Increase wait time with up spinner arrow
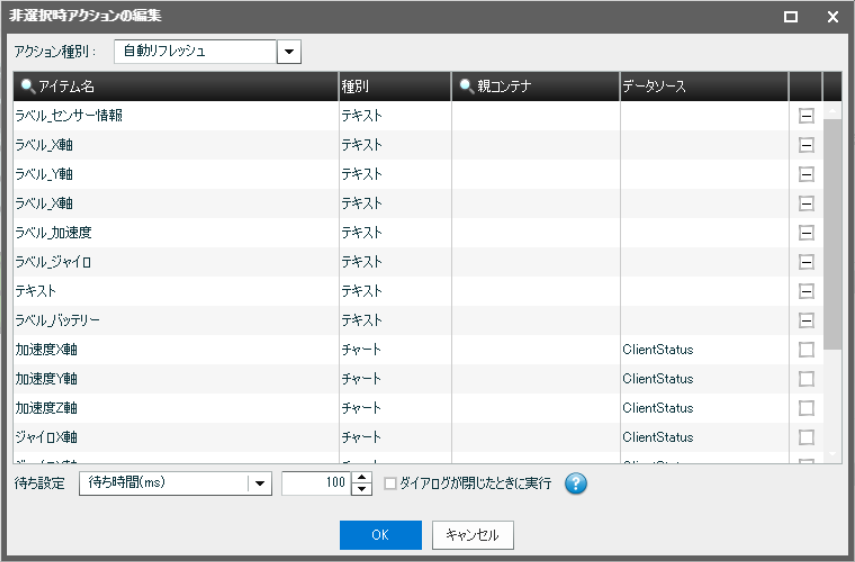This screenshot has height=562, width=855. click(x=363, y=478)
